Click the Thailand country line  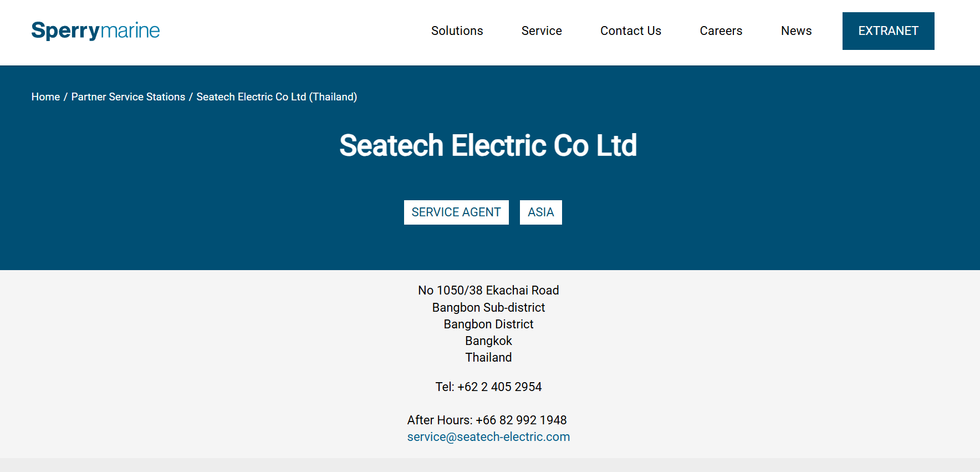point(488,358)
